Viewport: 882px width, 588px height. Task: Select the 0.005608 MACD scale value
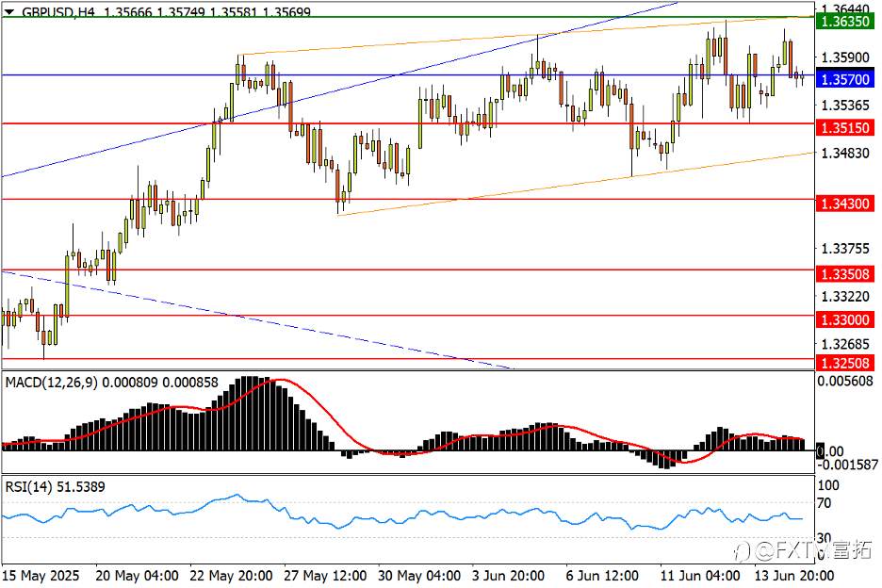[845, 381]
